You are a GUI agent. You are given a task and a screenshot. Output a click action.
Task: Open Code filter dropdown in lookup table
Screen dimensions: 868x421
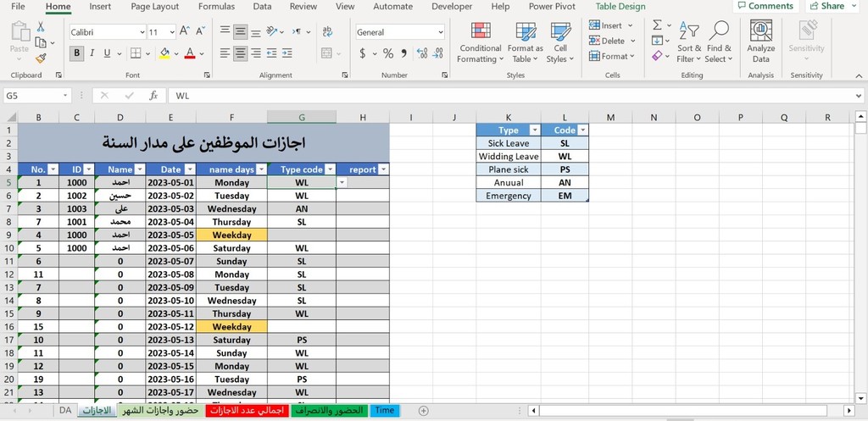click(x=582, y=130)
